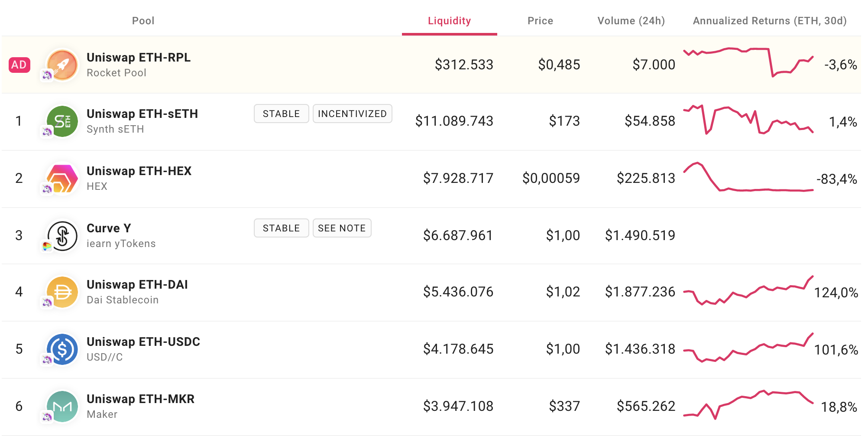The height and width of the screenshot is (436, 868).
Task: Click the Pool column header
Action: (x=143, y=21)
